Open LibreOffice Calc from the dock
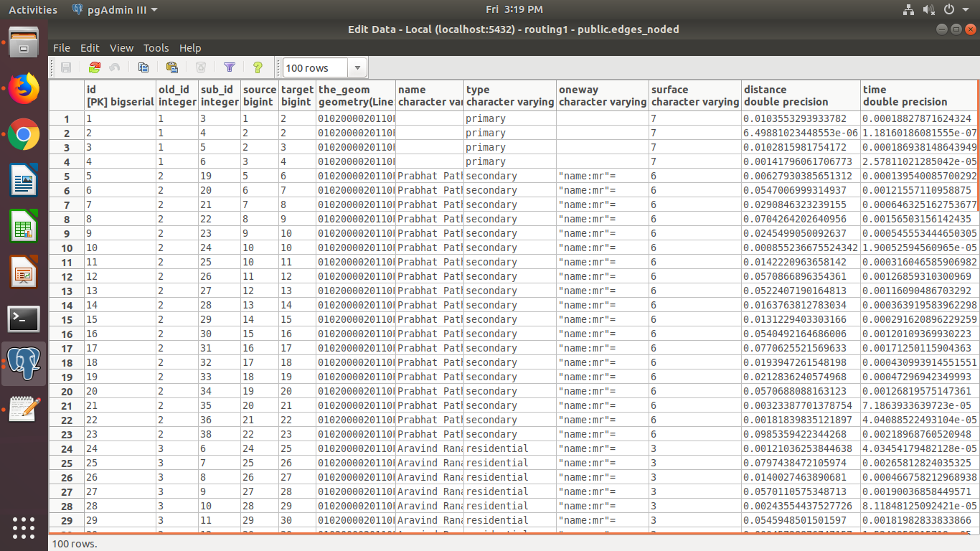980x551 pixels. tap(24, 227)
